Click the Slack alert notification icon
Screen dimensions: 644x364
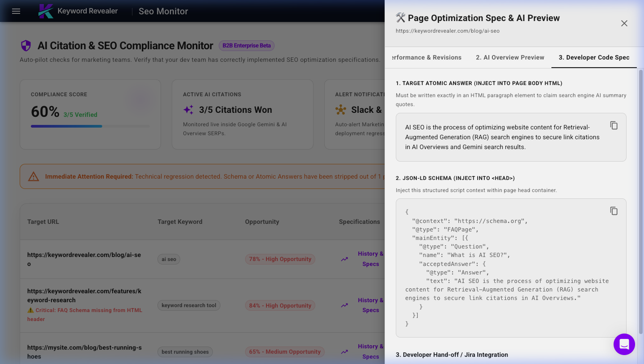click(341, 110)
